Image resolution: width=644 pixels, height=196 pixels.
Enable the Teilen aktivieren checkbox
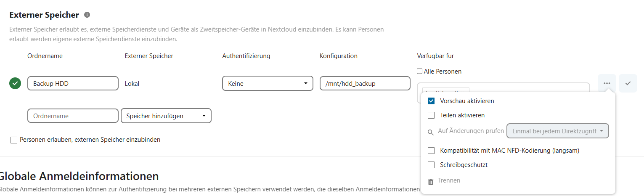431,115
